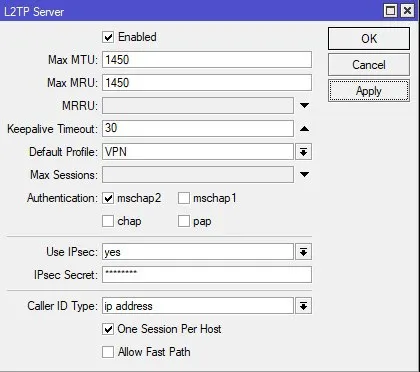Image resolution: width=420 pixels, height=372 pixels.
Task: Open the Default Profile dropdown
Action: (x=303, y=152)
